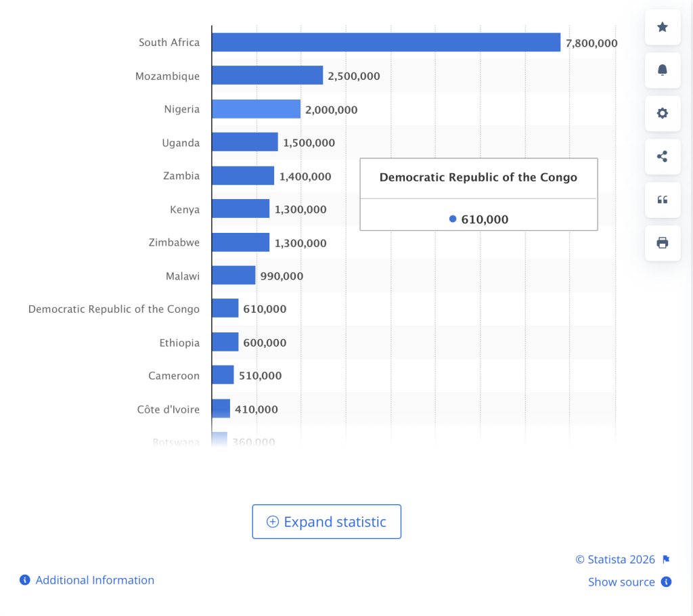Click the share icon

pos(663,156)
